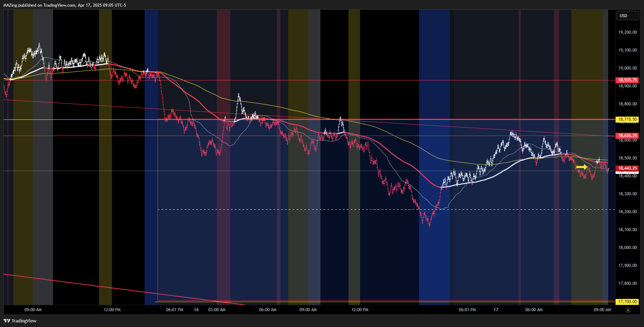Image resolution: width=644 pixels, height=327 pixels.
Task: Select the red 18,935.75 price label
Action: pos(628,80)
